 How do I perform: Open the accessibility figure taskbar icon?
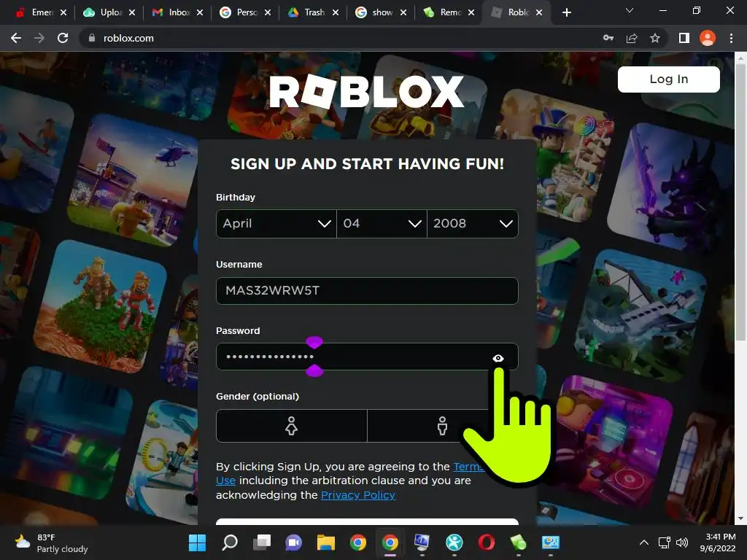(454, 542)
